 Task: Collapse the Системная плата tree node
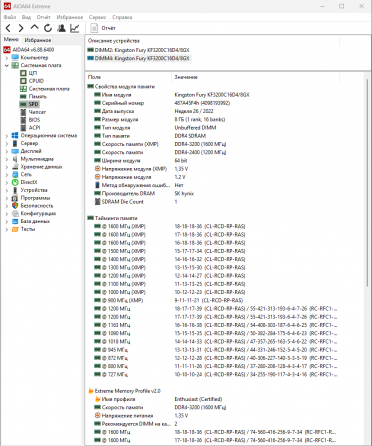pyautogui.click(x=7, y=65)
